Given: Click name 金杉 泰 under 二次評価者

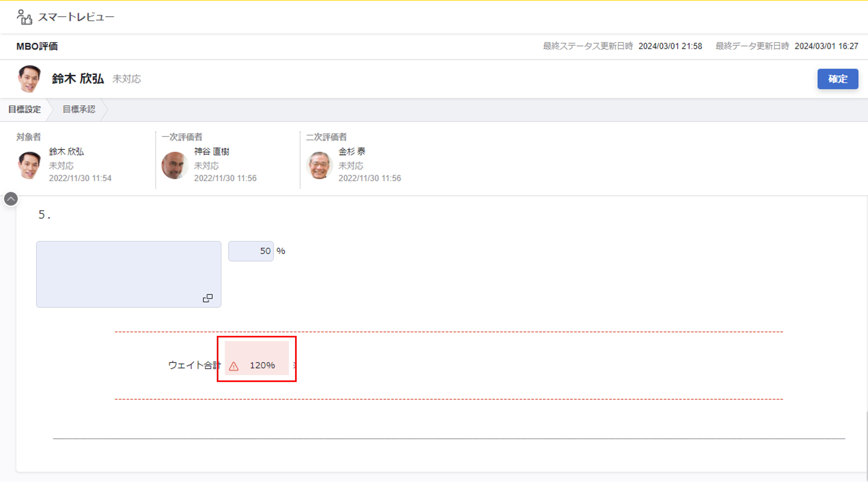Looking at the screenshot, I should tap(352, 152).
